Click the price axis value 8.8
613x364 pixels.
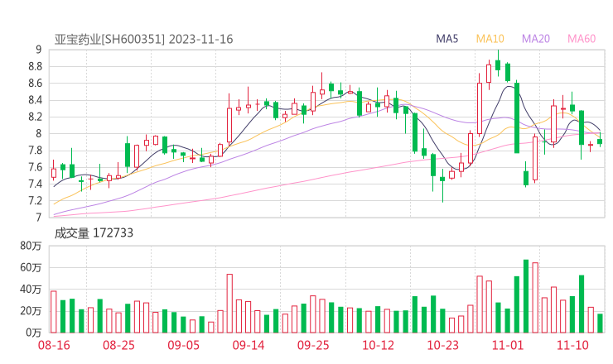pyautogui.click(x=35, y=66)
